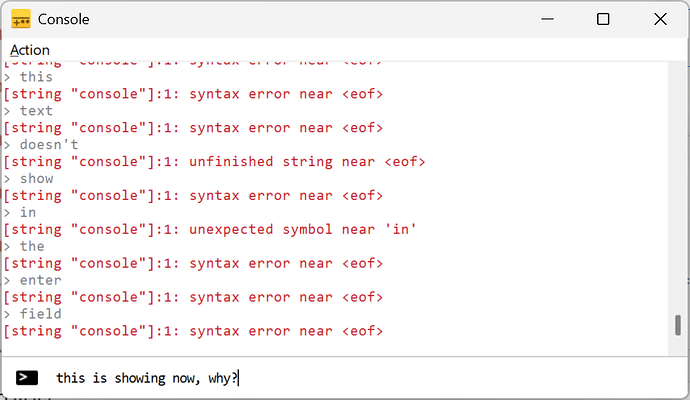
Task: Select the "> field" command entry
Action: (x=34, y=314)
